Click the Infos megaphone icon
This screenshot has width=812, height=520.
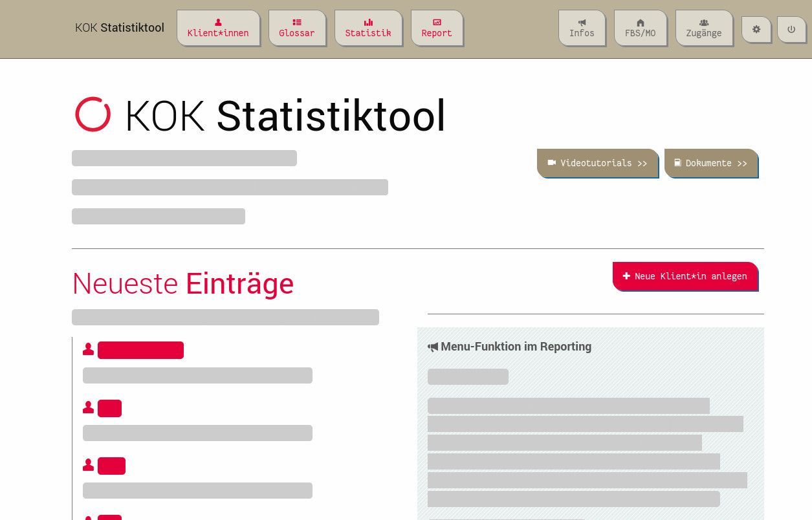(x=582, y=23)
